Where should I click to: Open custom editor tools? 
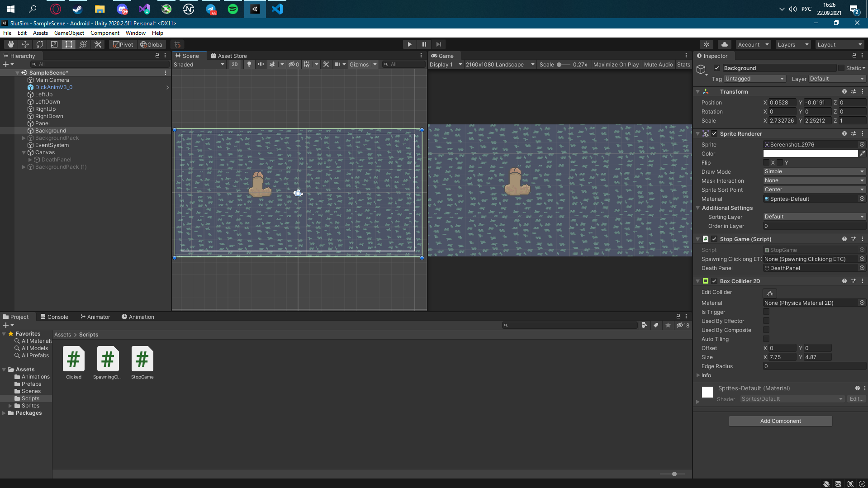click(x=98, y=44)
